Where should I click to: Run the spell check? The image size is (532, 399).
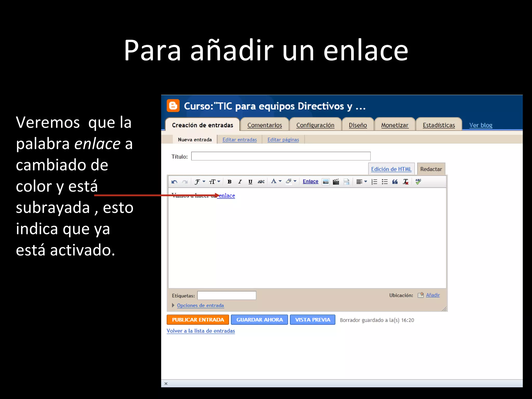pos(418,182)
